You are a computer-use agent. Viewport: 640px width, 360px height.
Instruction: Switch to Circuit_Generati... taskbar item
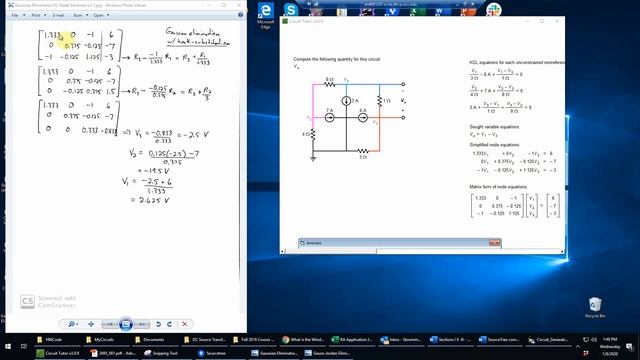548,340
